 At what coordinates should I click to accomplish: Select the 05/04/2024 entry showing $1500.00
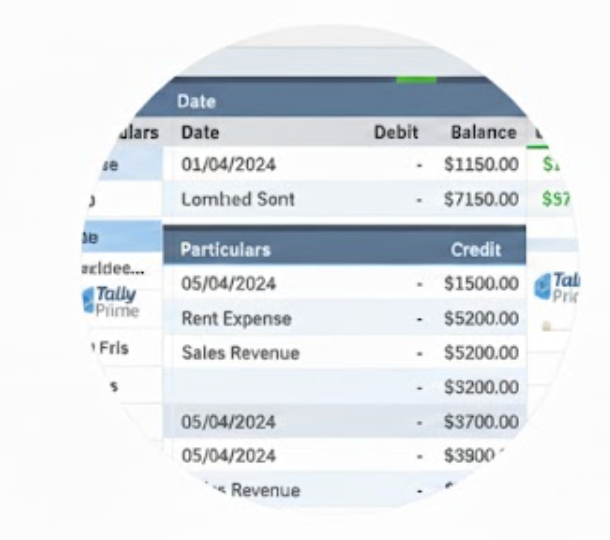229,284
